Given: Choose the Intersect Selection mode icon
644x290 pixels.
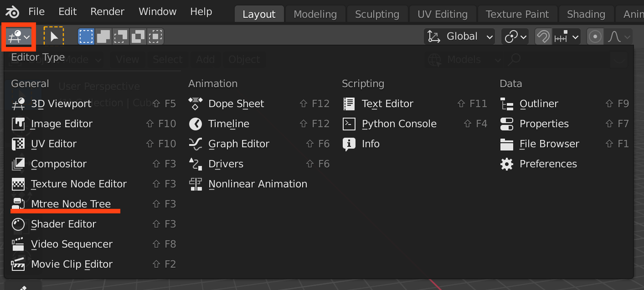Looking at the screenshot, I should (156, 37).
